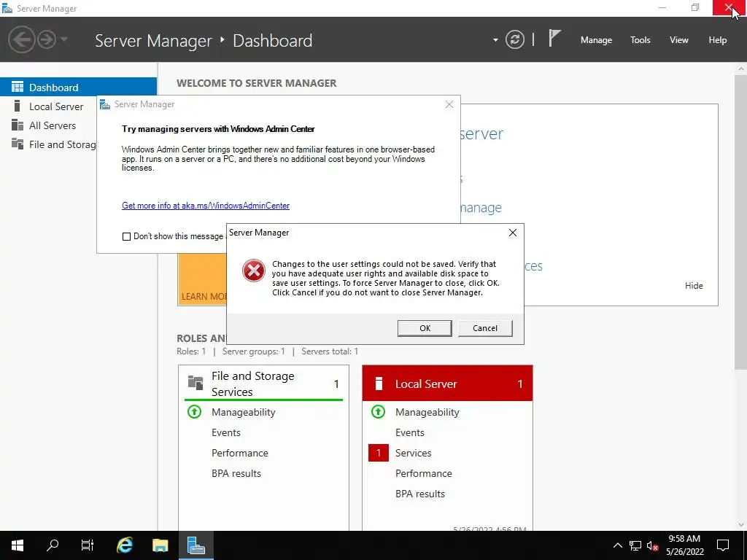Image resolution: width=747 pixels, height=560 pixels.
Task: Click the File and Storage sidebar icon
Action: (18, 144)
